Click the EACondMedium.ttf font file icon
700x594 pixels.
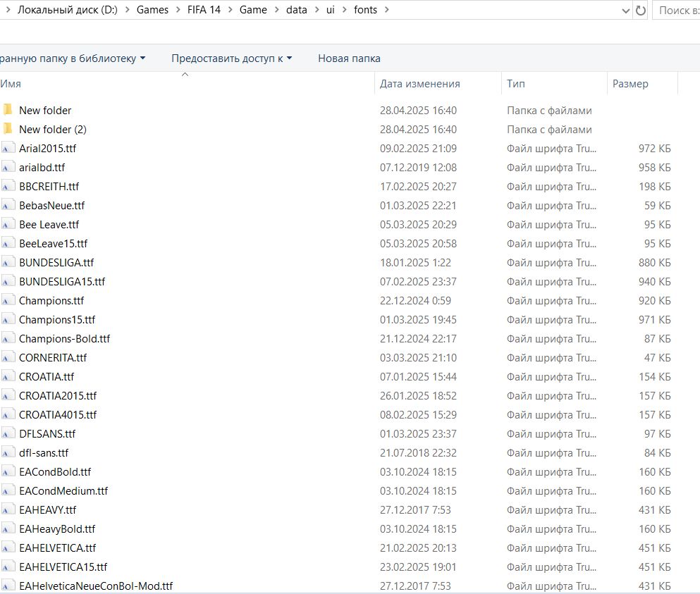tap(8, 491)
